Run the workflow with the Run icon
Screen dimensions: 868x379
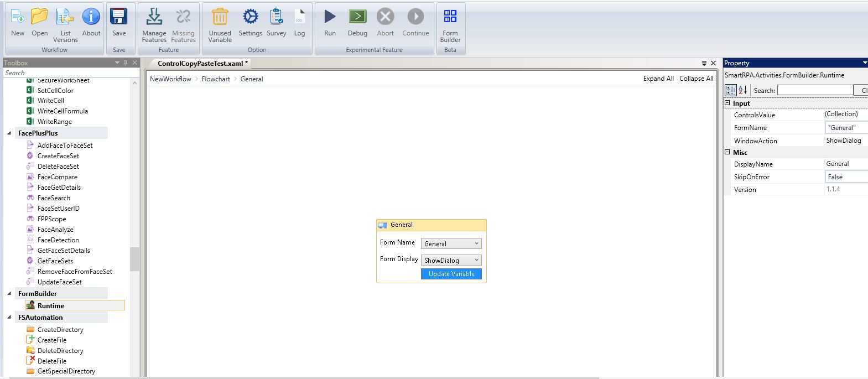[x=330, y=17]
